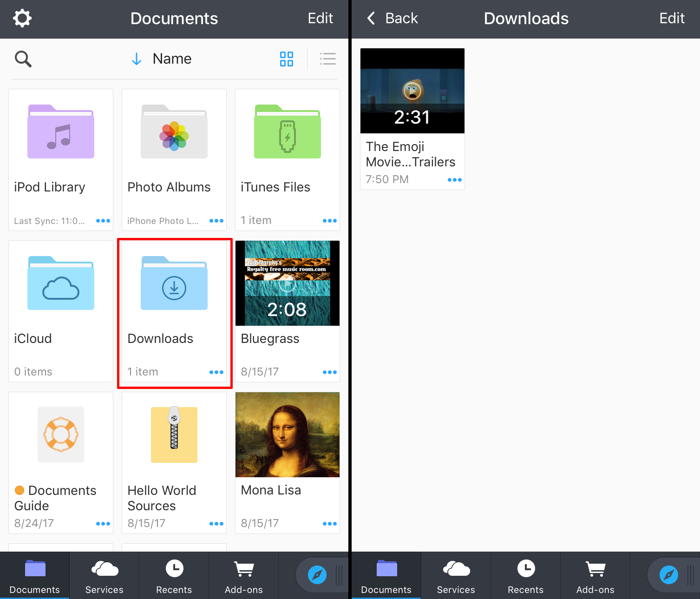Tap Edit in Documents header

click(321, 19)
